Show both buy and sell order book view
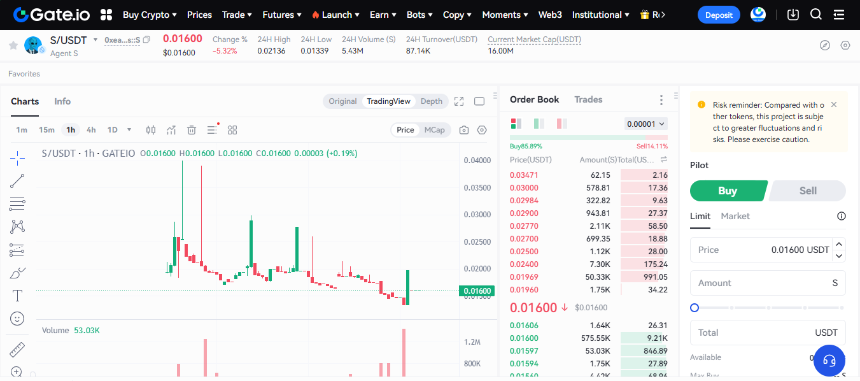The width and height of the screenshot is (860, 381). 516,124
